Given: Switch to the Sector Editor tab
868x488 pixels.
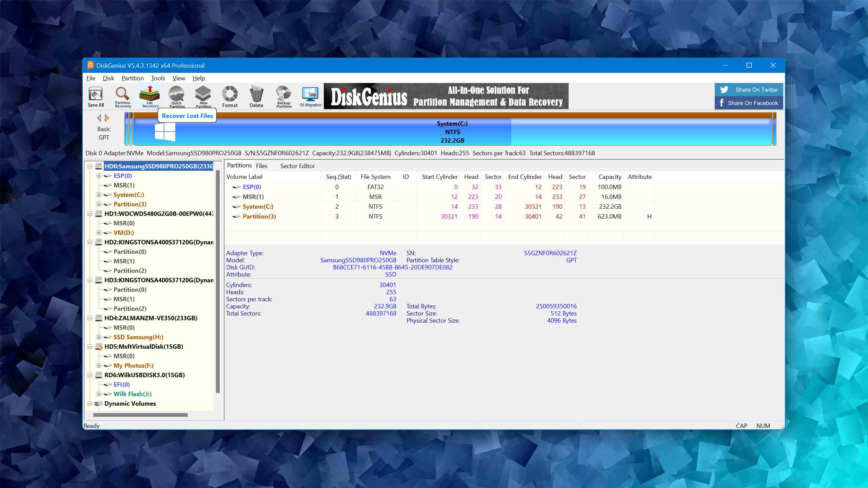Looking at the screenshot, I should point(297,166).
